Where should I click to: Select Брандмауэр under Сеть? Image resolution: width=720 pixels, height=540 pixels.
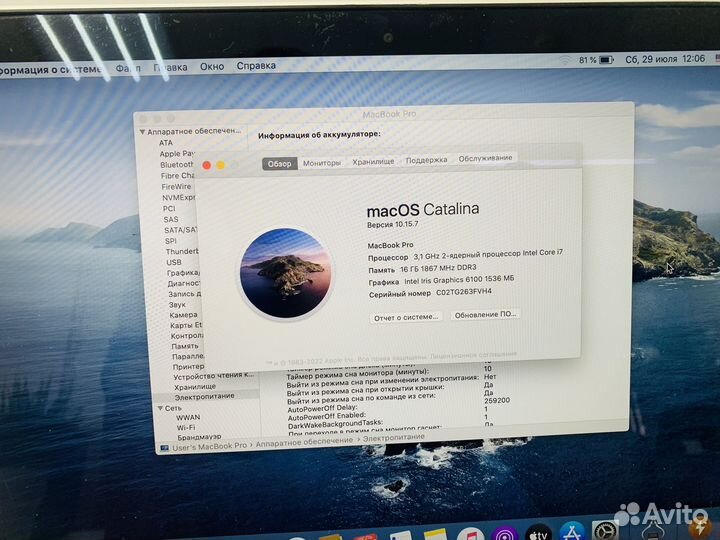coord(199,437)
